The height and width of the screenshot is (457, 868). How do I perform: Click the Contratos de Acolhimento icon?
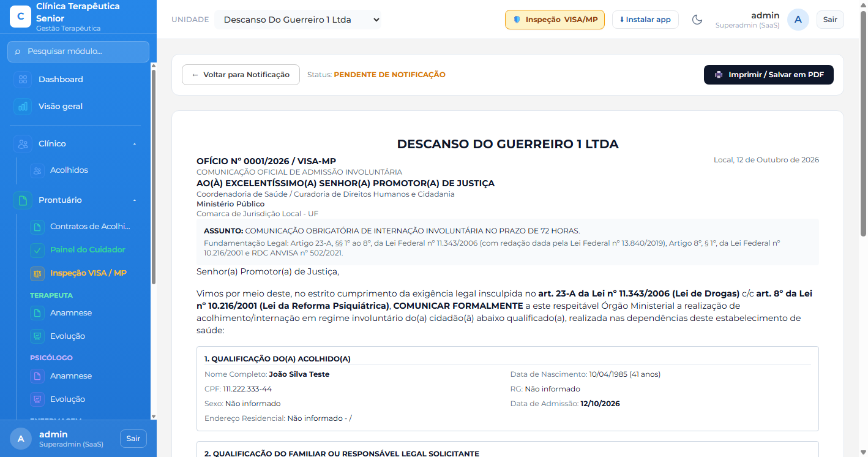point(37,227)
